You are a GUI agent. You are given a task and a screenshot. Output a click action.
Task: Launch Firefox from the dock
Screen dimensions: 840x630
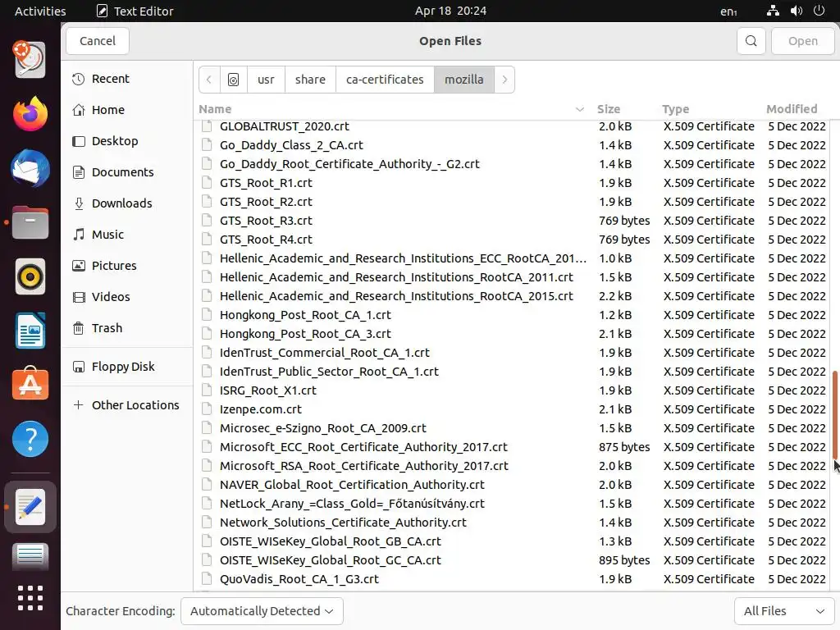30,113
